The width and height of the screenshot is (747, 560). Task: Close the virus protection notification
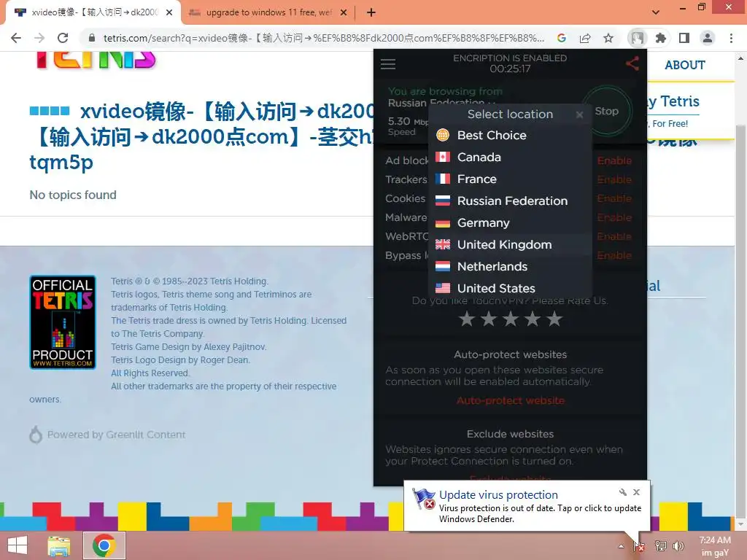pyautogui.click(x=636, y=492)
